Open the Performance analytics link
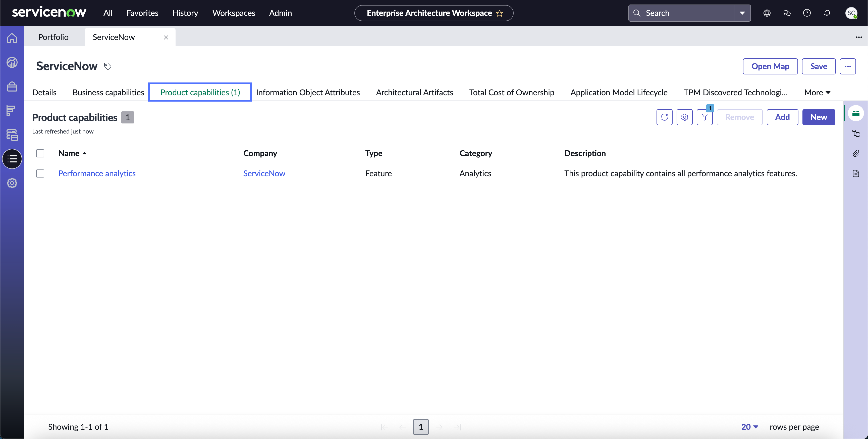 97,173
